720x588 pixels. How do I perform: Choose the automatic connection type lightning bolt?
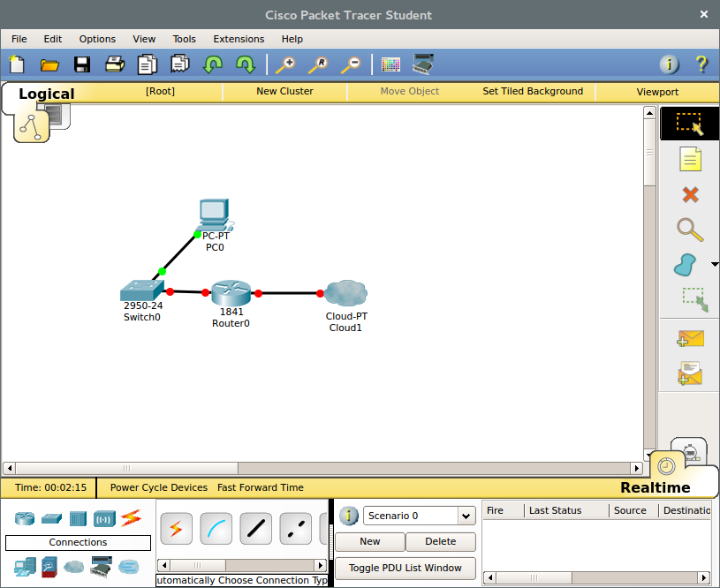(176, 528)
